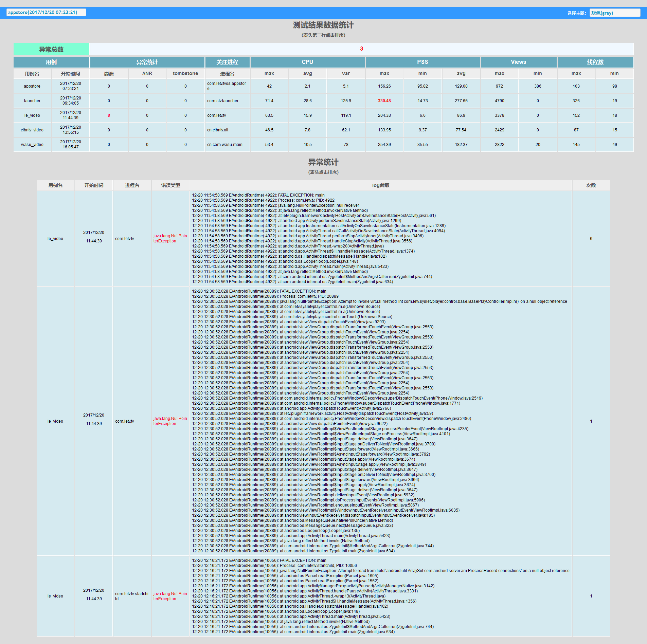Sort exception table by 进程名
Screen dimensions: 647x644
132,185
